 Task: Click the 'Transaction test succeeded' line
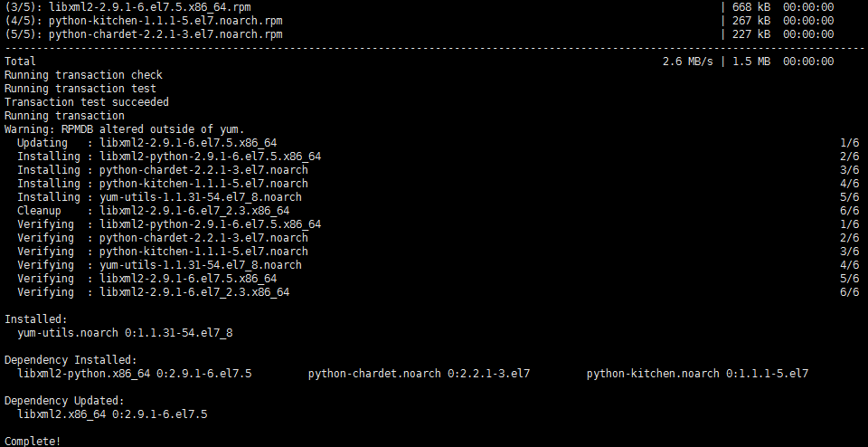(87, 102)
